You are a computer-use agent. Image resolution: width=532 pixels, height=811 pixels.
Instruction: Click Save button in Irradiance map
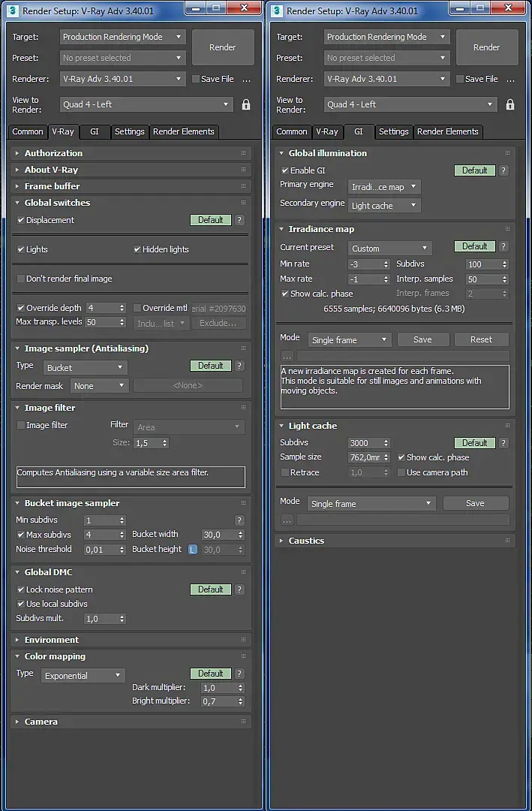coord(422,340)
